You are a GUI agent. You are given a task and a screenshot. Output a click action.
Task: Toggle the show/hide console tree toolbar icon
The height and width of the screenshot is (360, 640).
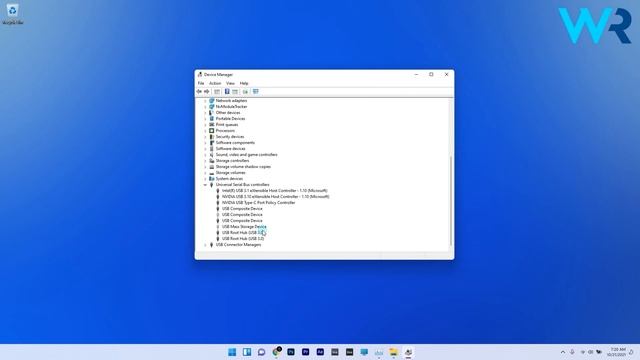tap(217, 91)
